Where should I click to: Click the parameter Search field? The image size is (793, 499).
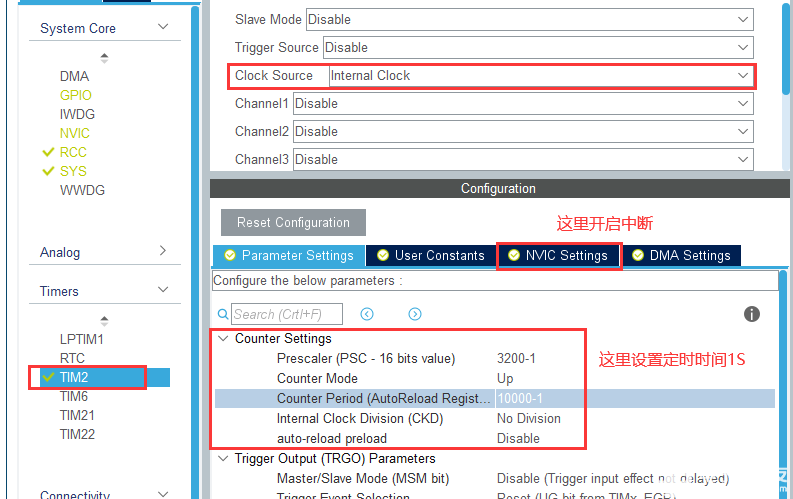[287, 314]
